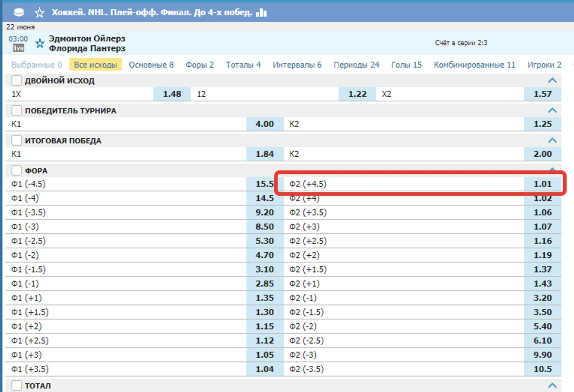Viewport: 574px width, 392px height.
Task: Select Ф1 (+3) odds 1.05
Action: pos(265,355)
